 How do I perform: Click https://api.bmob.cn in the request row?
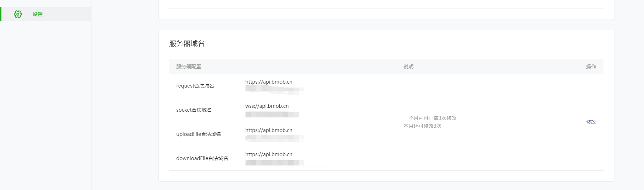coord(269,82)
